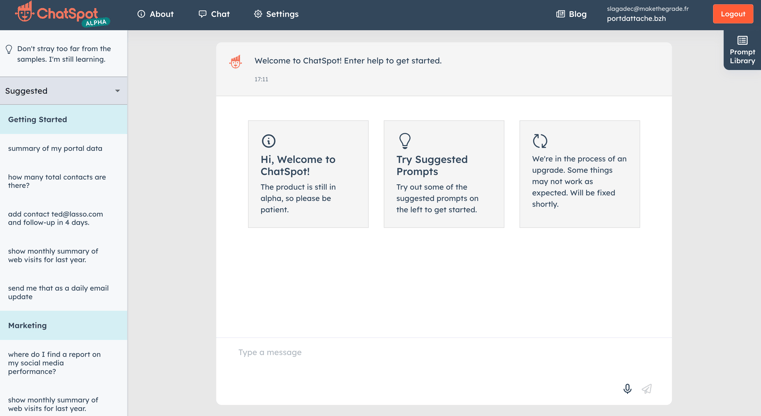Click the ChatSpot logo
This screenshot has height=416, width=761.
pos(62,14)
